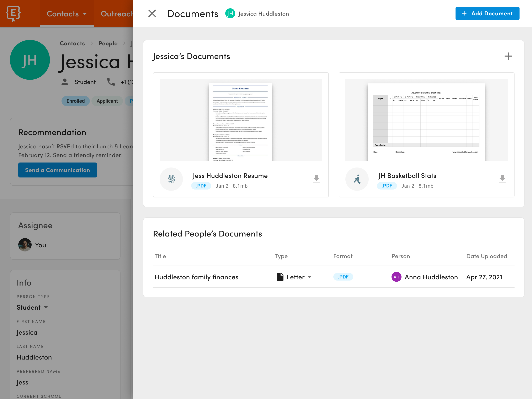The image size is (532, 399).
Task: Close the Documents panel with the X
Action: (x=152, y=14)
